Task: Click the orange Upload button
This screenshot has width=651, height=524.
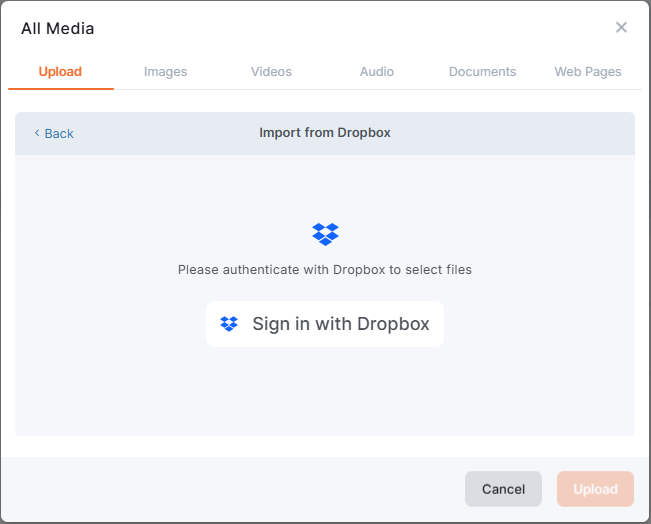Action: pyautogui.click(x=595, y=489)
